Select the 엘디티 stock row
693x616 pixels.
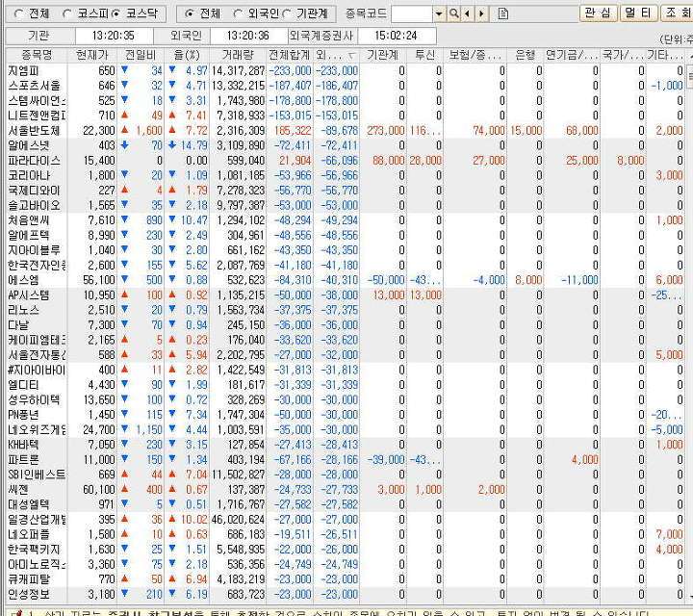pyautogui.click(x=345, y=385)
